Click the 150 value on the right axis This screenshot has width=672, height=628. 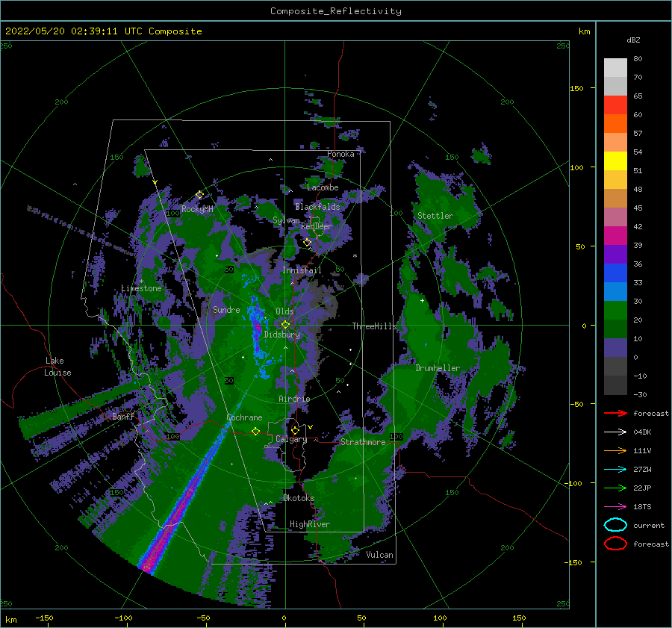576,88
